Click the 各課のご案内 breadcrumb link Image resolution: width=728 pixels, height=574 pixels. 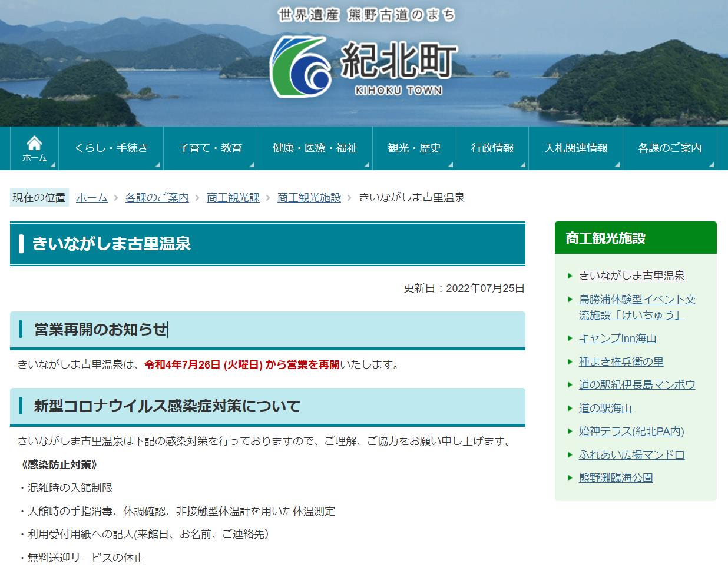click(x=157, y=198)
